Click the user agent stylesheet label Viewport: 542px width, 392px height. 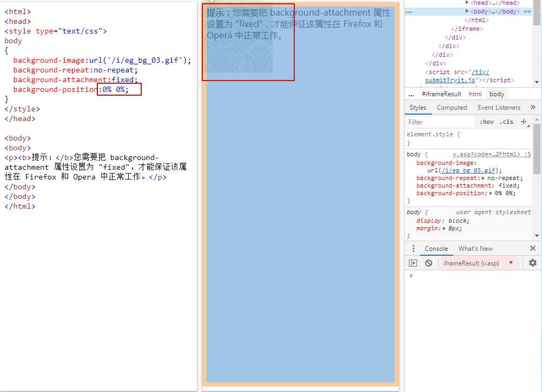coord(493,212)
